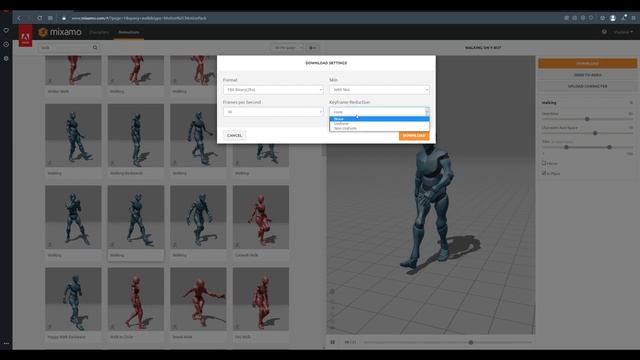The width and height of the screenshot is (640, 360).
Task: Click the view toggle icon next to per-page dropdown
Action: 313,48
